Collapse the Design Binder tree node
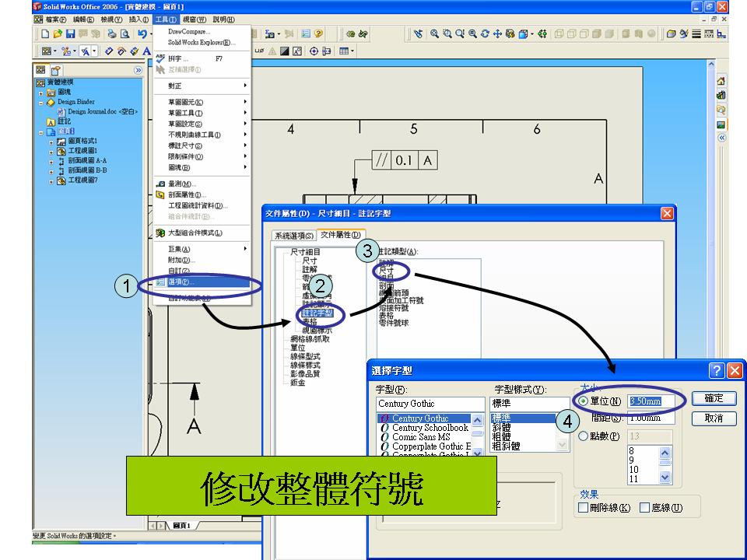The width and height of the screenshot is (747, 560). tap(41, 103)
